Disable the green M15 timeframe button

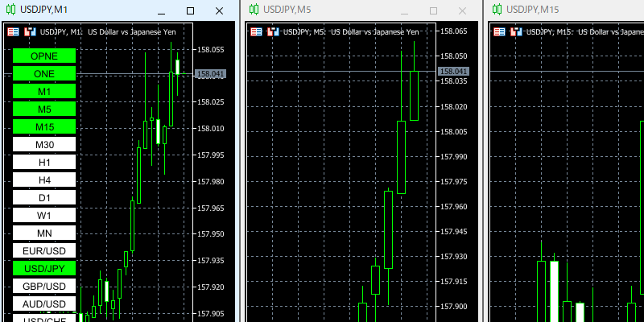(x=44, y=126)
